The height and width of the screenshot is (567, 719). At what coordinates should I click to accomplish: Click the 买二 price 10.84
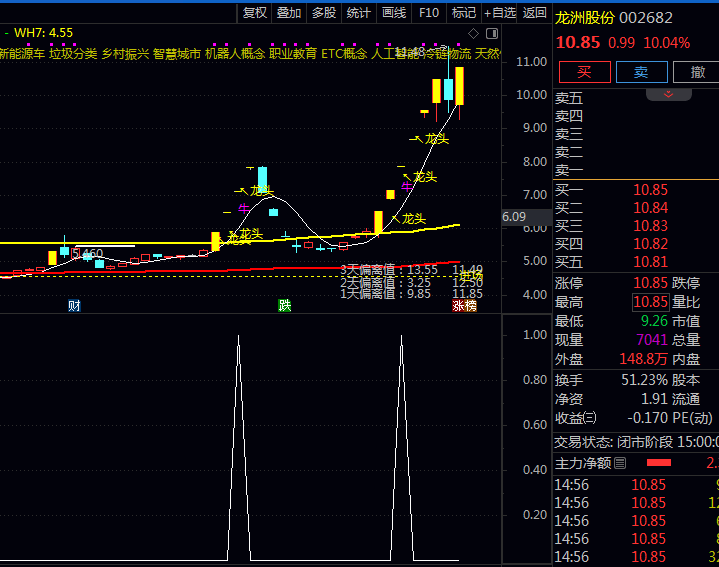[650, 208]
